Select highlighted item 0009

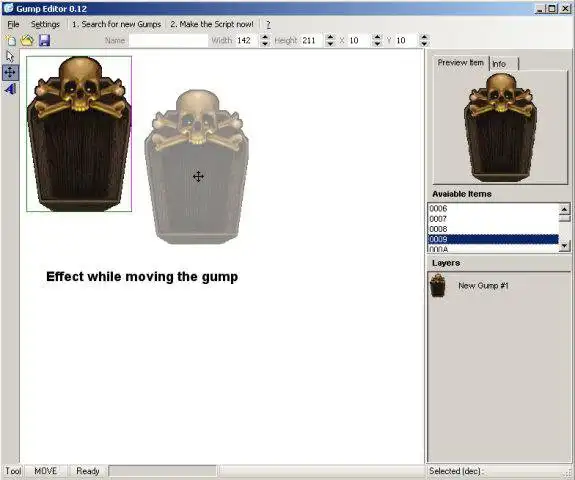(x=493, y=239)
